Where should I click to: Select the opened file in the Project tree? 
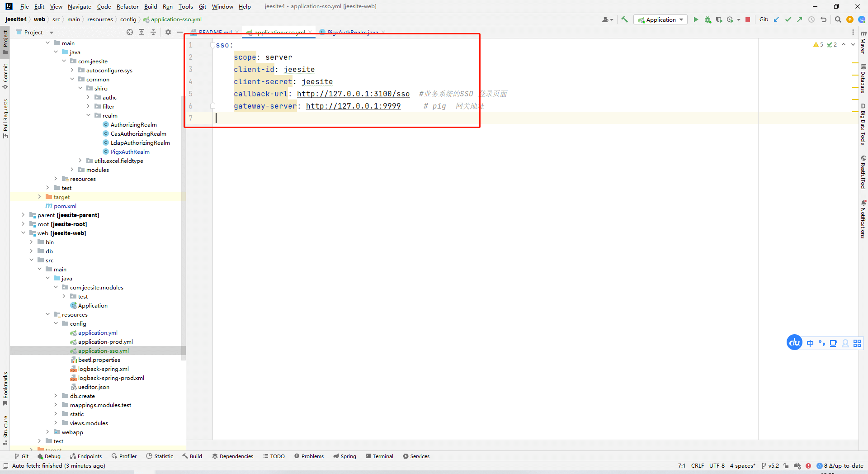click(x=130, y=32)
